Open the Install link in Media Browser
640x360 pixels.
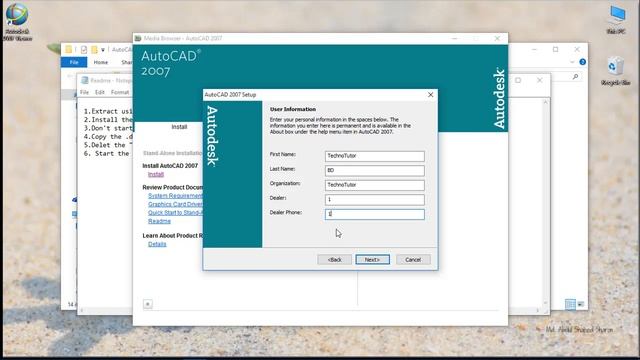[156, 174]
